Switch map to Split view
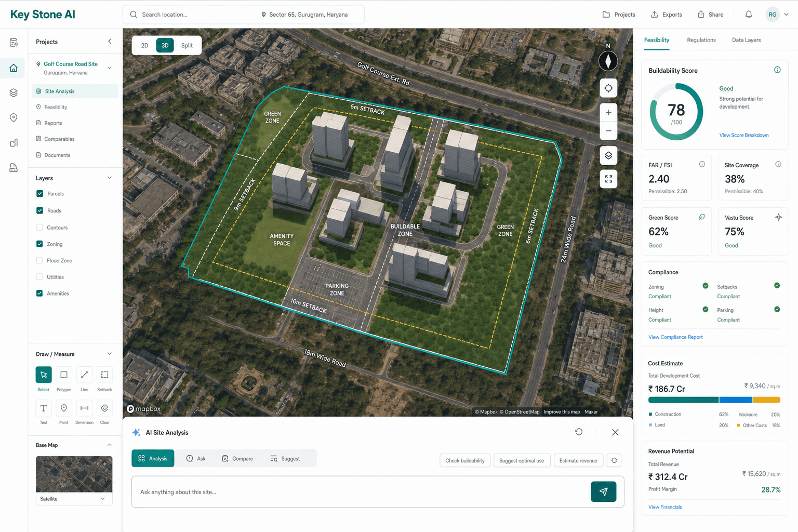 tap(187, 46)
